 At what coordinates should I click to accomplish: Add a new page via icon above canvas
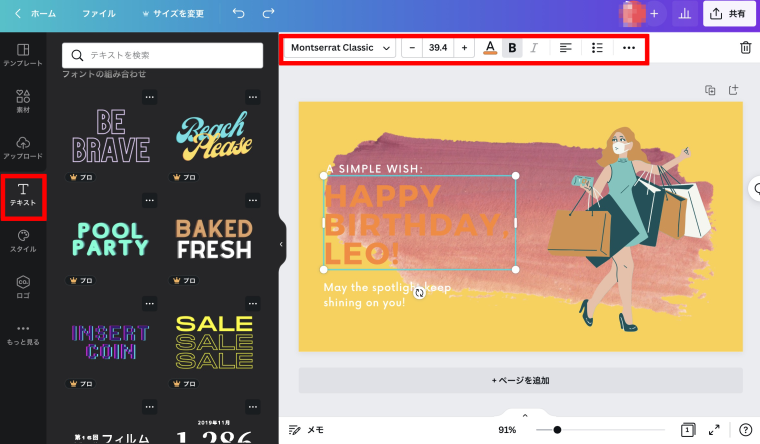coord(733,90)
